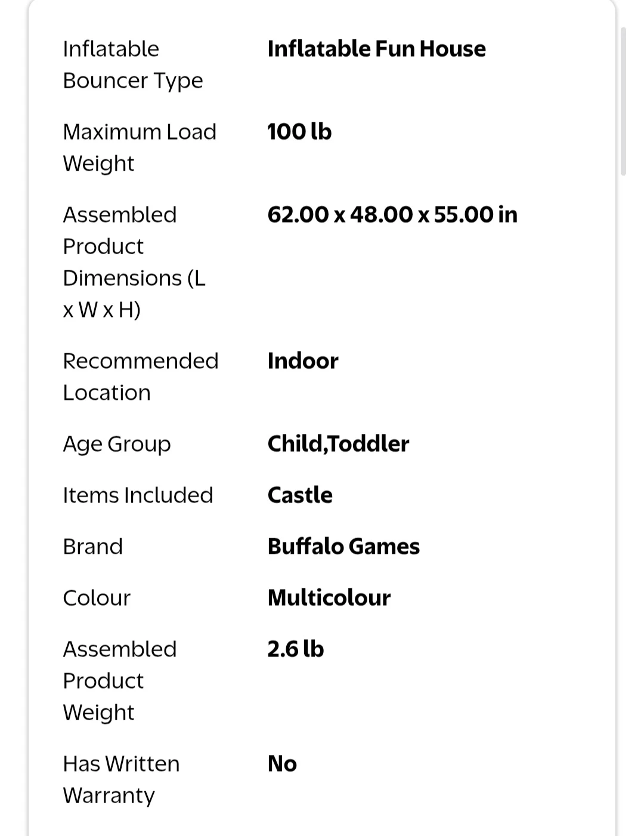This screenshot has height=836, width=644.
Task: Click the "Assembled Product Dimensions" label
Action: click(x=134, y=262)
